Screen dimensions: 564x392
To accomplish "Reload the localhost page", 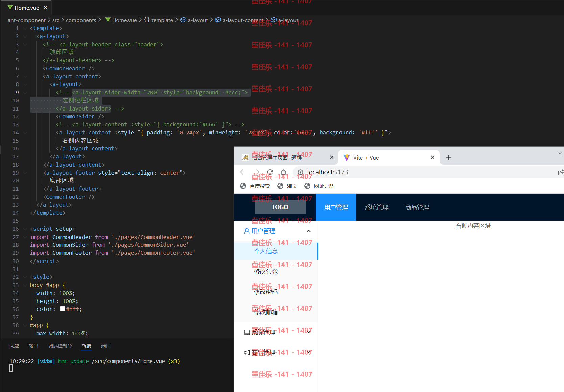I will tap(270, 172).
